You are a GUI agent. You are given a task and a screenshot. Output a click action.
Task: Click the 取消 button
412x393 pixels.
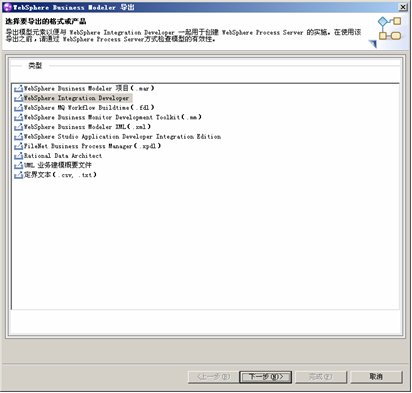(x=376, y=377)
